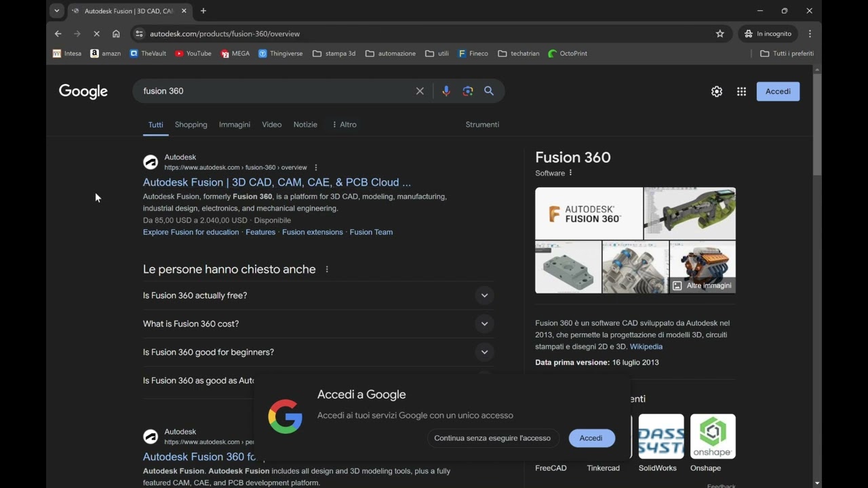Open the MEGA bookmark
The width and height of the screenshot is (868, 488).
[235, 54]
